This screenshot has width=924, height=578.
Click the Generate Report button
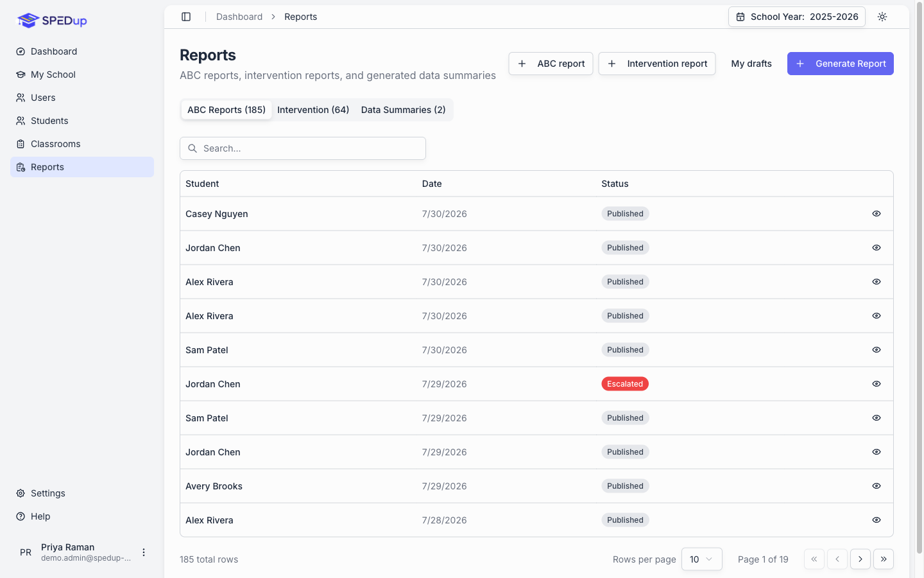tap(841, 64)
